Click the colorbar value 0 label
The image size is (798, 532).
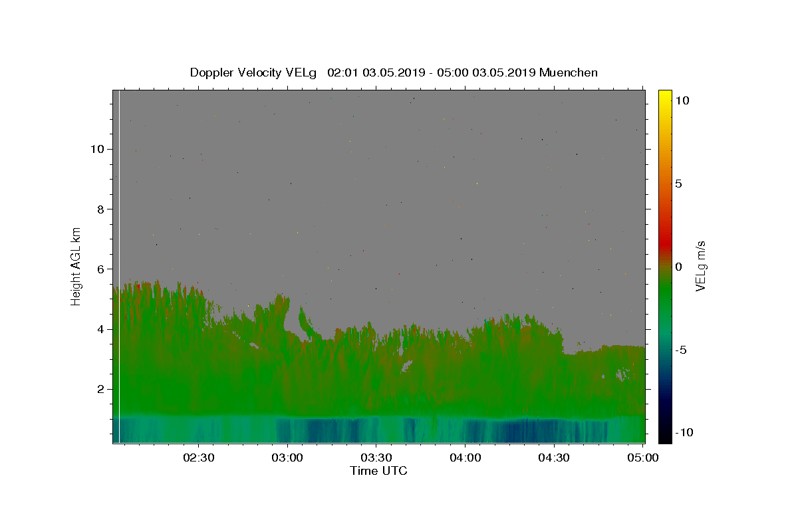pyautogui.click(x=678, y=267)
